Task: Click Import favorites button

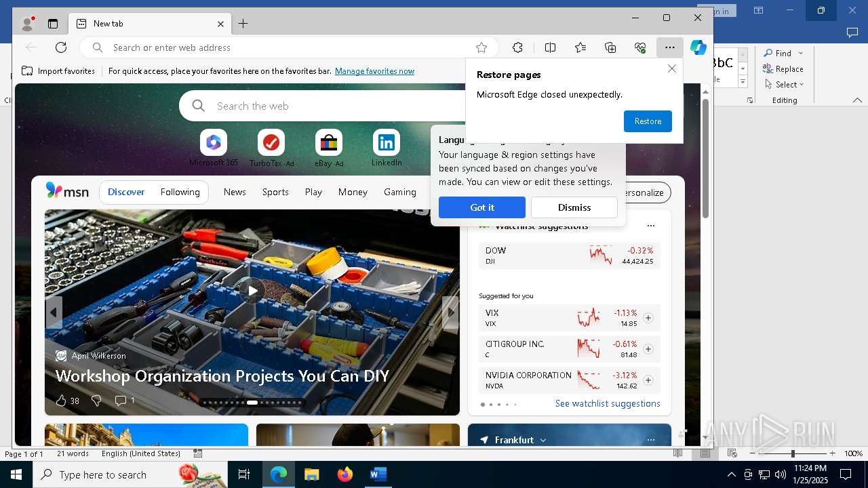Action: 58,71
